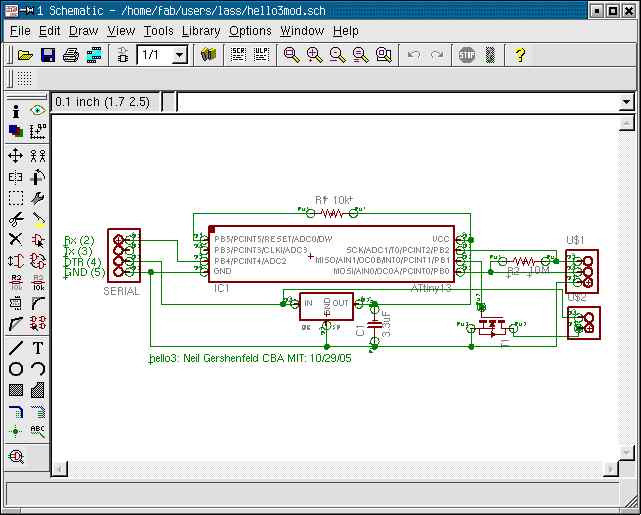This screenshot has width=641, height=515.
Task: Run a script with the SCR button
Action: tap(238, 55)
